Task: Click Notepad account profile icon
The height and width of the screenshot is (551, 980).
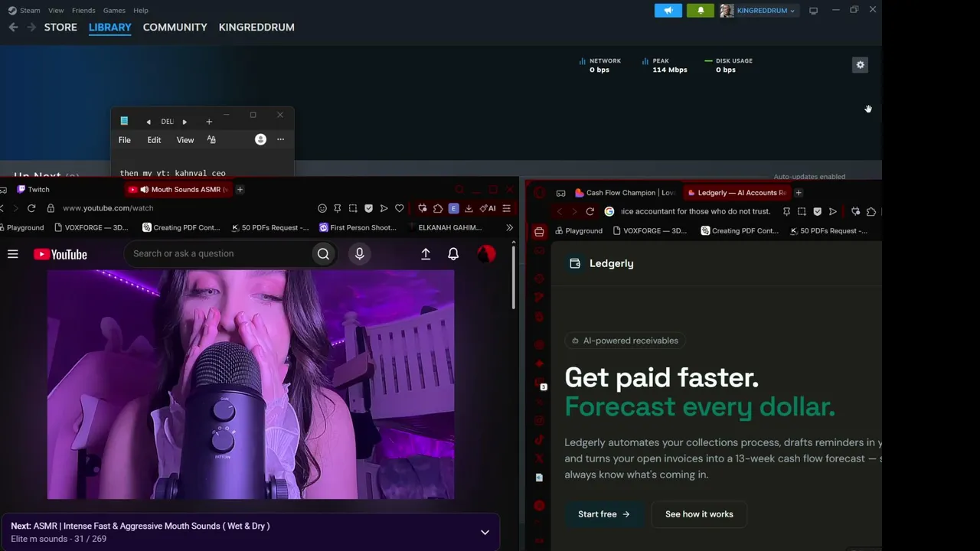Action: [260, 139]
